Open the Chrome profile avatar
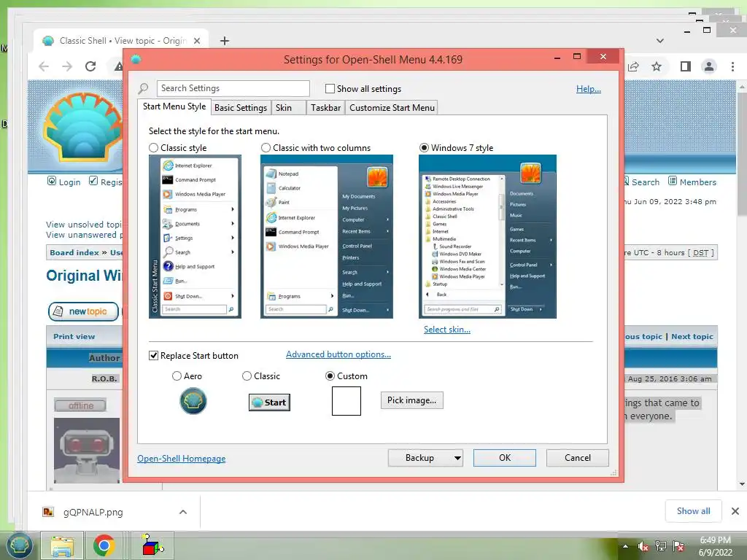This screenshot has width=747, height=560. 709,66
